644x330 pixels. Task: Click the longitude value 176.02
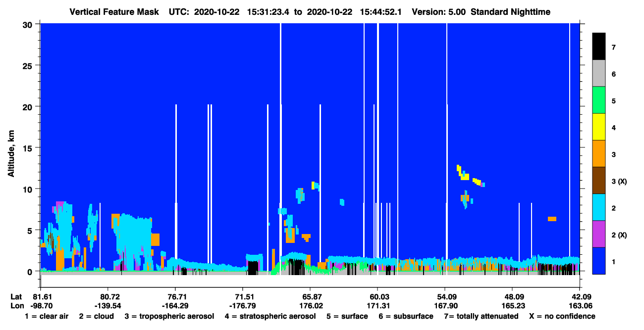click(x=310, y=306)
